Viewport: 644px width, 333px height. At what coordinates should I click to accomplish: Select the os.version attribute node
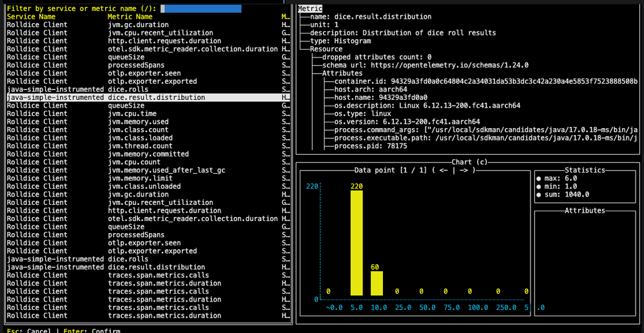click(407, 122)
